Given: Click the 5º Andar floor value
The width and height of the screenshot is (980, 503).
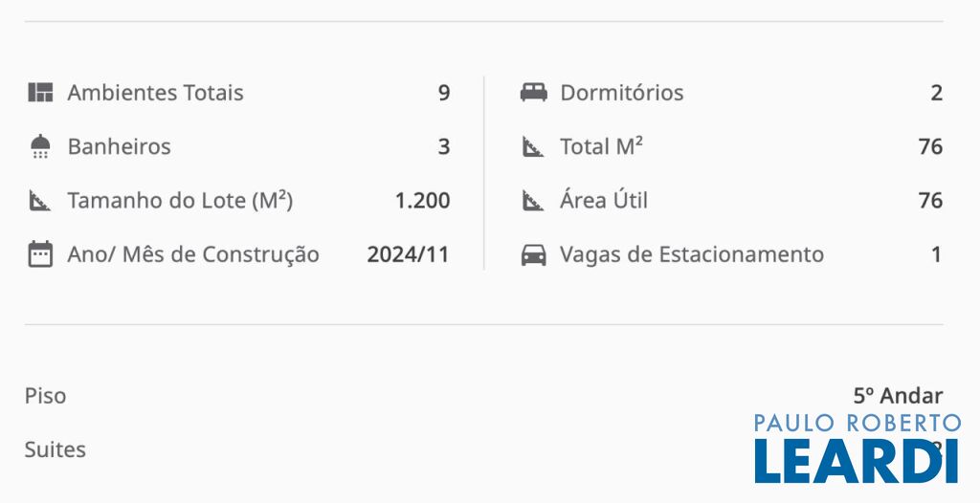Looking at the screenshot, I should pos(898,395).
